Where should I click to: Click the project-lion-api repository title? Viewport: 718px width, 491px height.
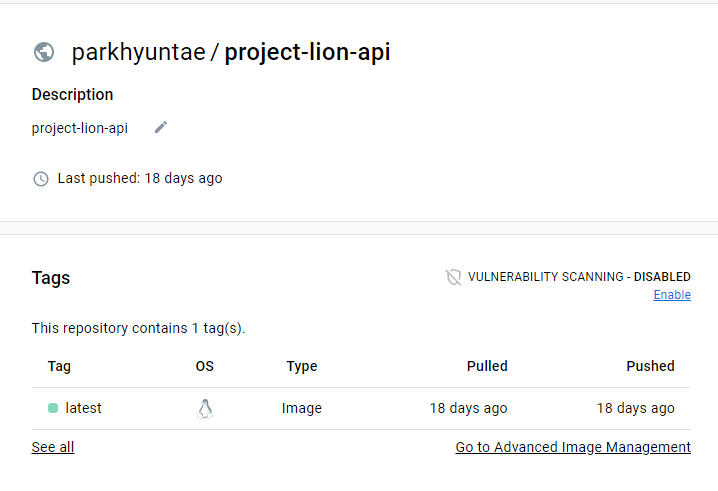(307, 52)
